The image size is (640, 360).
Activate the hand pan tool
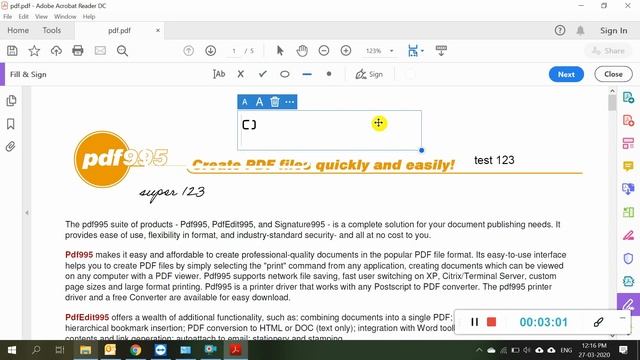coord(302,51)
